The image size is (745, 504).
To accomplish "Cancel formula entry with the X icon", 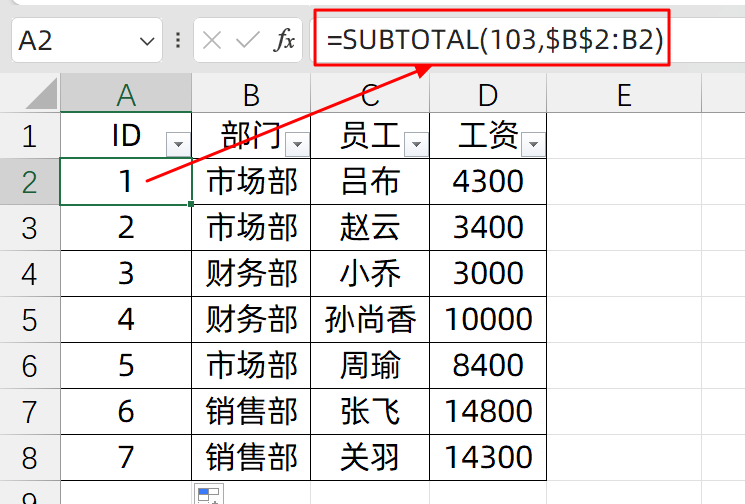I will pos(212,40).
